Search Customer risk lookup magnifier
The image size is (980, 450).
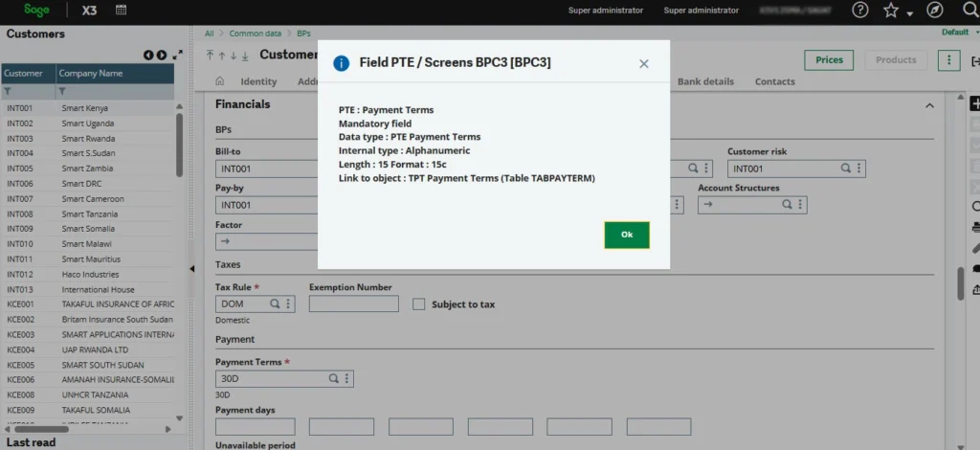(845, 169)
